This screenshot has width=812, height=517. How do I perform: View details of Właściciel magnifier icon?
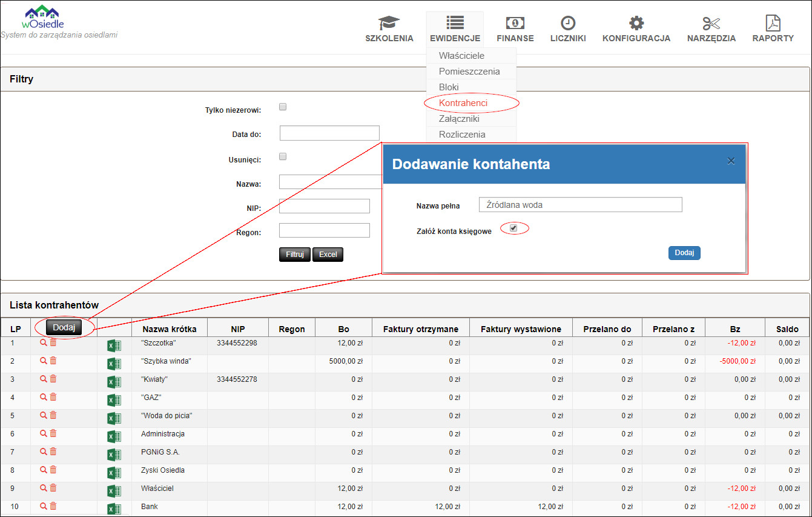[x=43, y=489]
